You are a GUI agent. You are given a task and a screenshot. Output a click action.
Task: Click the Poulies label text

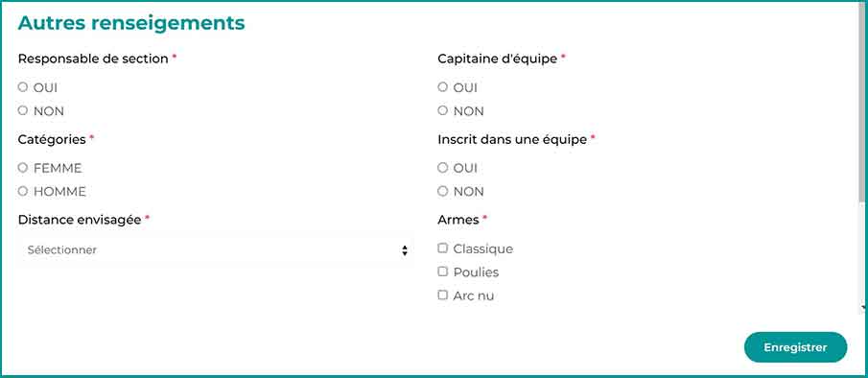476,272
